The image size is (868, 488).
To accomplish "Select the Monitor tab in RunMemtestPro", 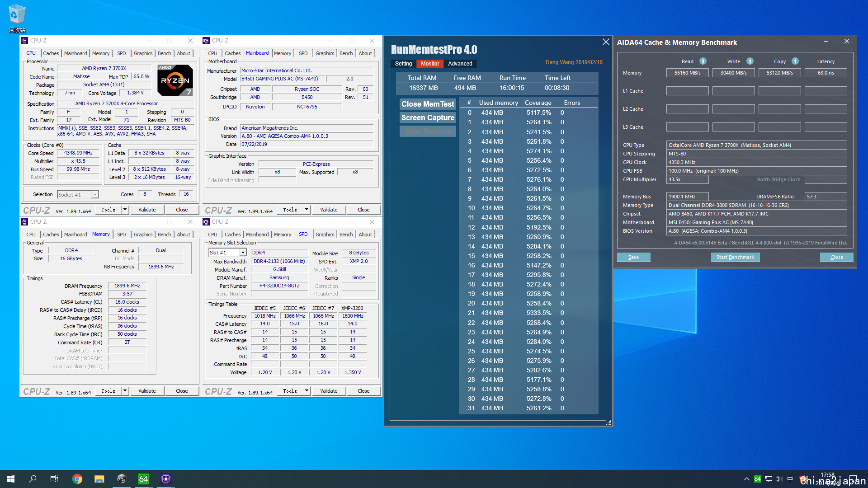I will click(x=430, y=64).
